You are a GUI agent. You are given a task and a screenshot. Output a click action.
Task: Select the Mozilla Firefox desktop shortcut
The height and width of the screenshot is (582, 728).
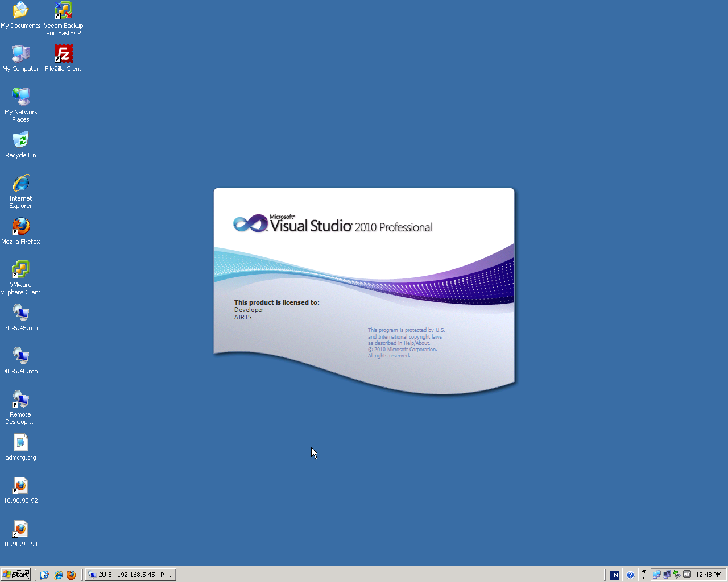pos(20,231)
